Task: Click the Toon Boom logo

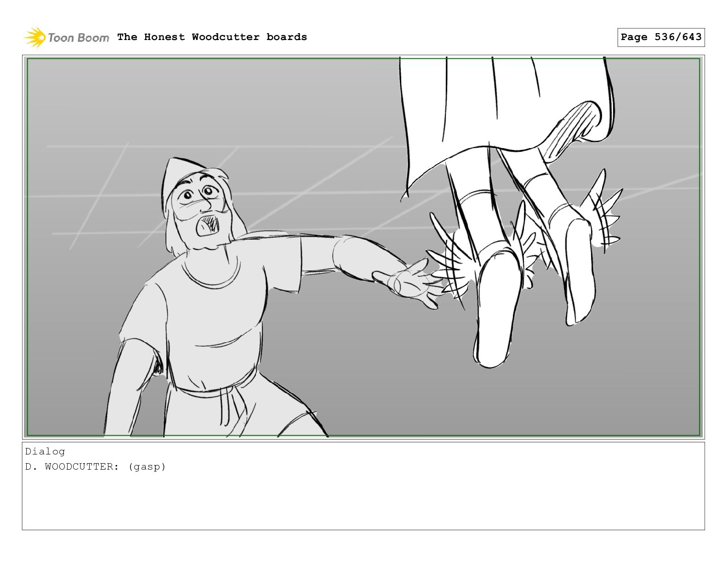Action: point(67,37)
